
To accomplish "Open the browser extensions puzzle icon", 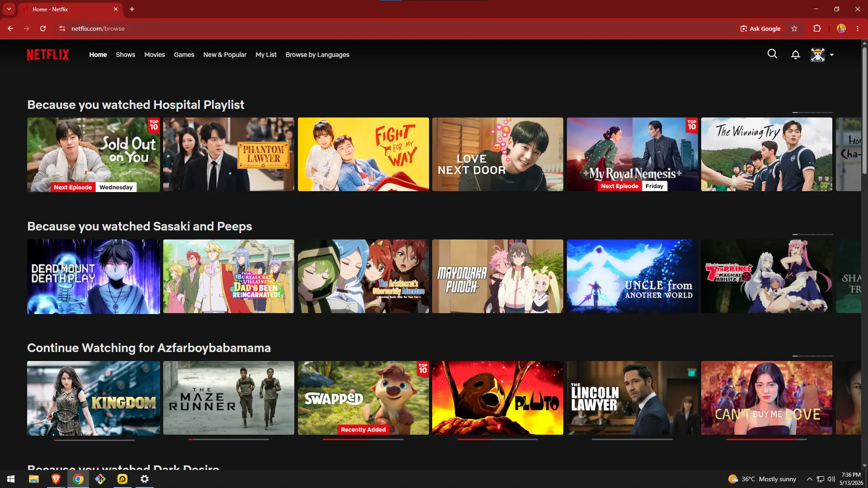I will pos(817,28).
